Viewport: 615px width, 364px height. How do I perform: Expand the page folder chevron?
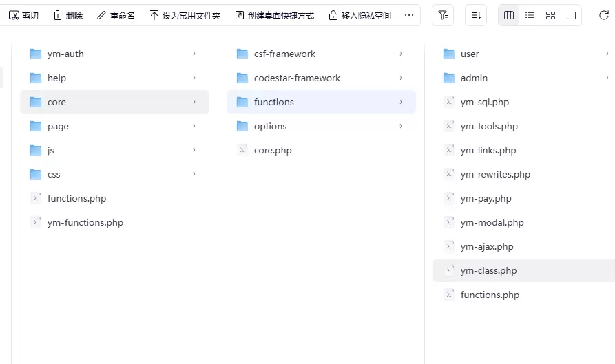[x=194, y=126]
